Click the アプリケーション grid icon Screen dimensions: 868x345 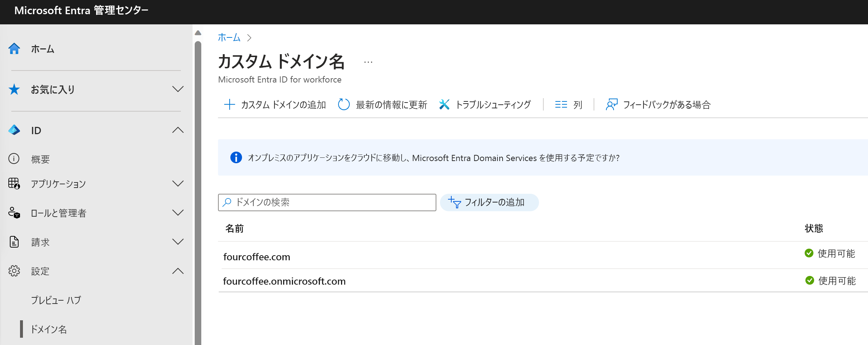point(14,183)
